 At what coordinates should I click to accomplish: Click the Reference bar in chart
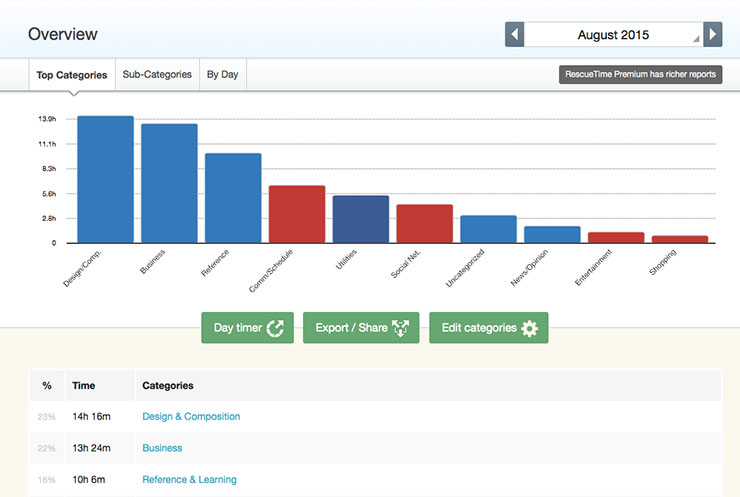(233, 198)
